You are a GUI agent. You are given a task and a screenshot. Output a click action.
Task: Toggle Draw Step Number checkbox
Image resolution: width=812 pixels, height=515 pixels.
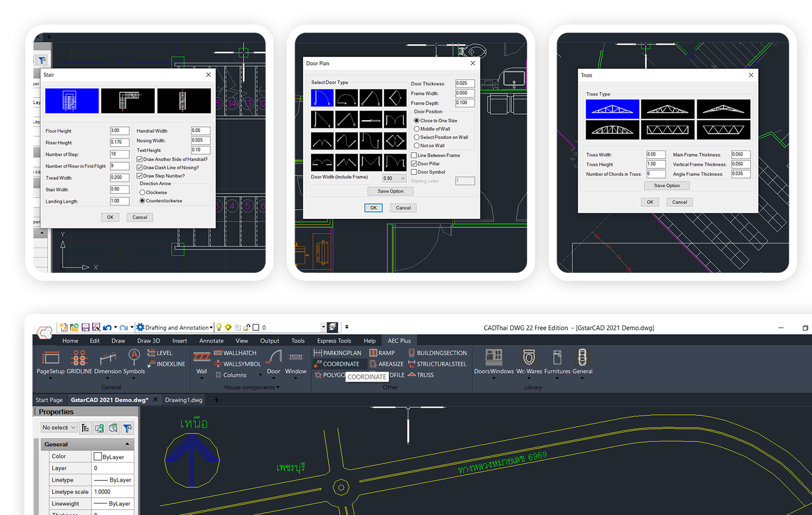pos(139,175)
